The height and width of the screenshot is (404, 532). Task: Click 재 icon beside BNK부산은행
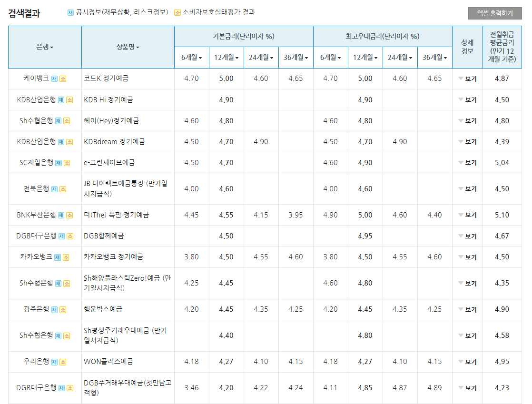point(61,215)
